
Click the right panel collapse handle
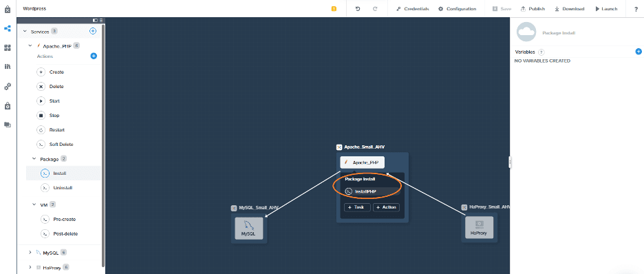(510, 162)
